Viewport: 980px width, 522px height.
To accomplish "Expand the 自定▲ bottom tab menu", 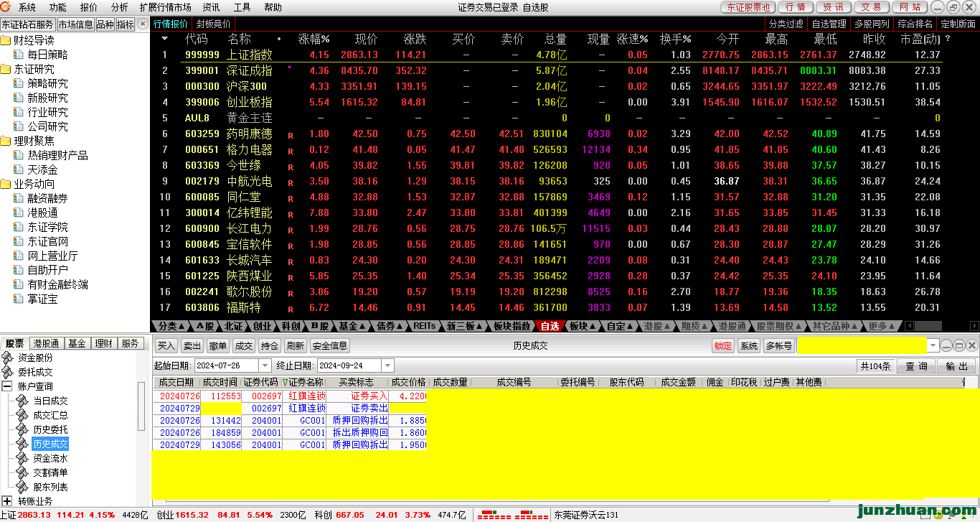I will (x=621, y=326).
